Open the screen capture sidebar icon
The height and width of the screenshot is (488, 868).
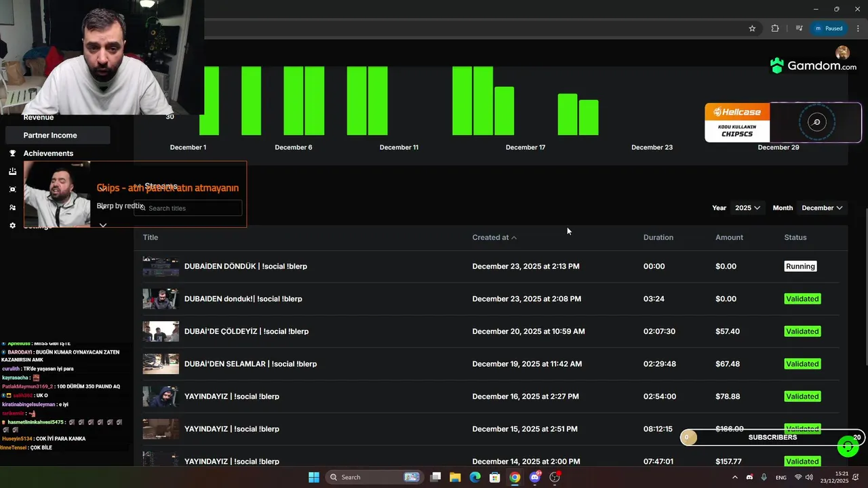coord(12,189)
